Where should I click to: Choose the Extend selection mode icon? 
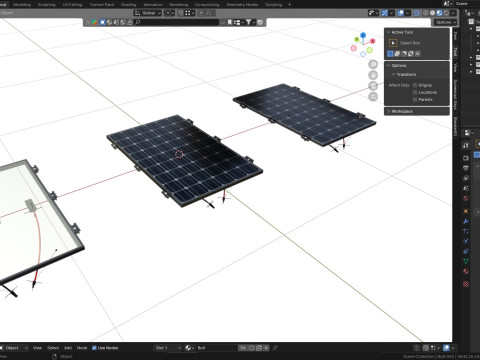397,54
